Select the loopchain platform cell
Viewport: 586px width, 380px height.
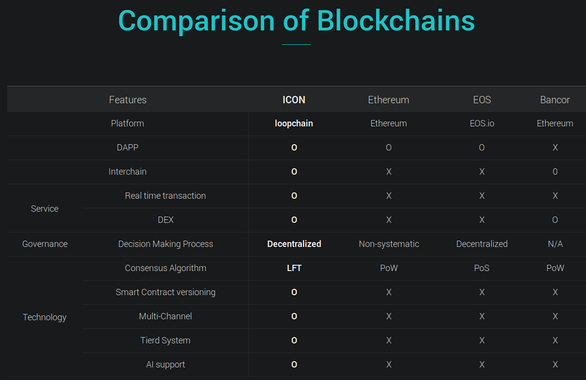pos(294,123)
